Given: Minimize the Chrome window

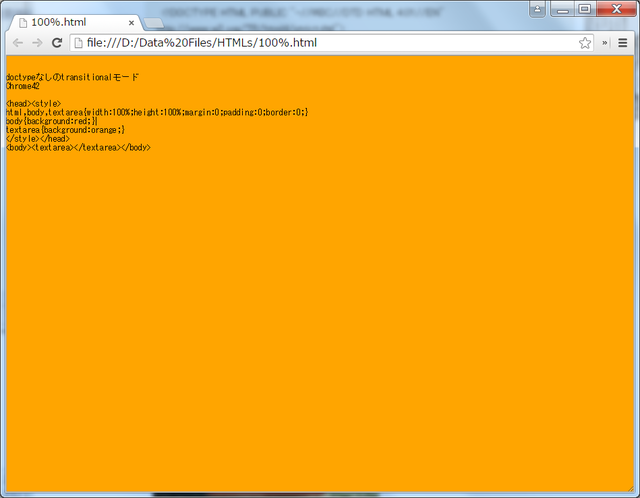Looking at the screenshot, I should coord(562,9).
